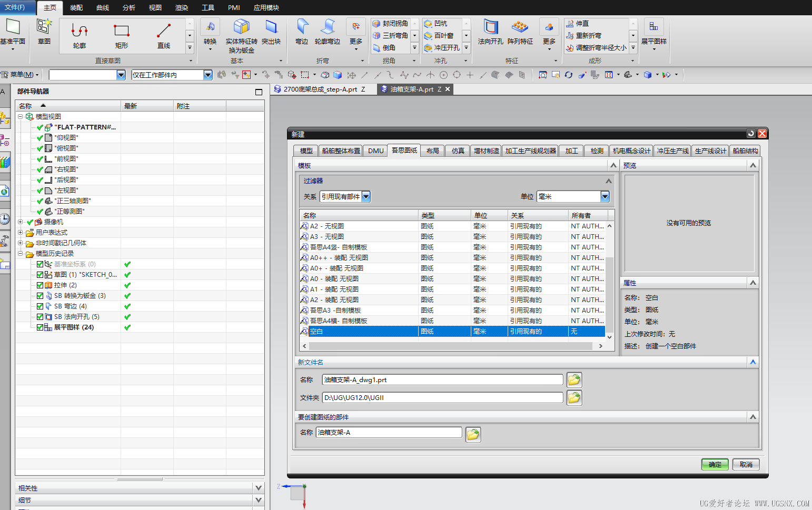
Task: Select the 矩形 rectangle tool
Action: [x=122, y=36]
